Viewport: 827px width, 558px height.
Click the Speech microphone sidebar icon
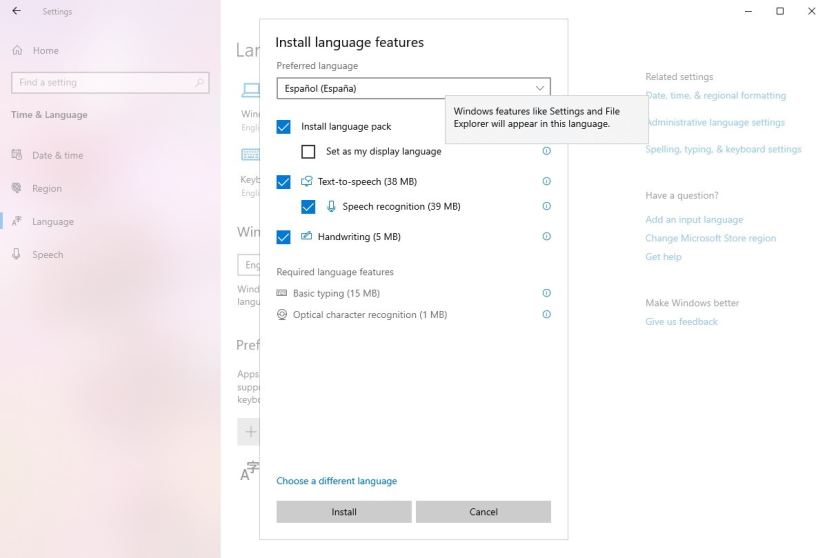pos(17,254)
